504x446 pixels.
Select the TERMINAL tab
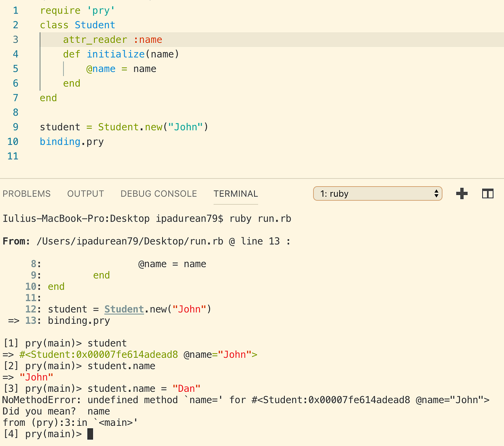point(236,194)
